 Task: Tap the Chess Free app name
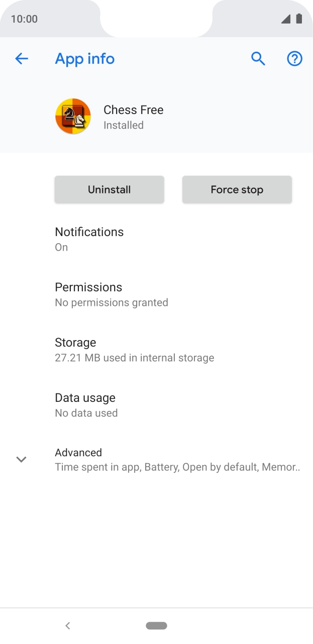coord(133,110)
